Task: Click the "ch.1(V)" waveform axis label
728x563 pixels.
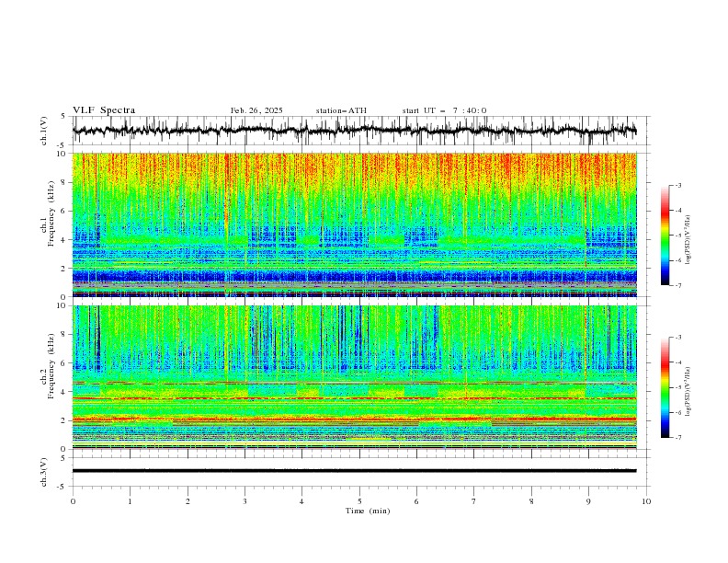Action: [x=44, y=131]
